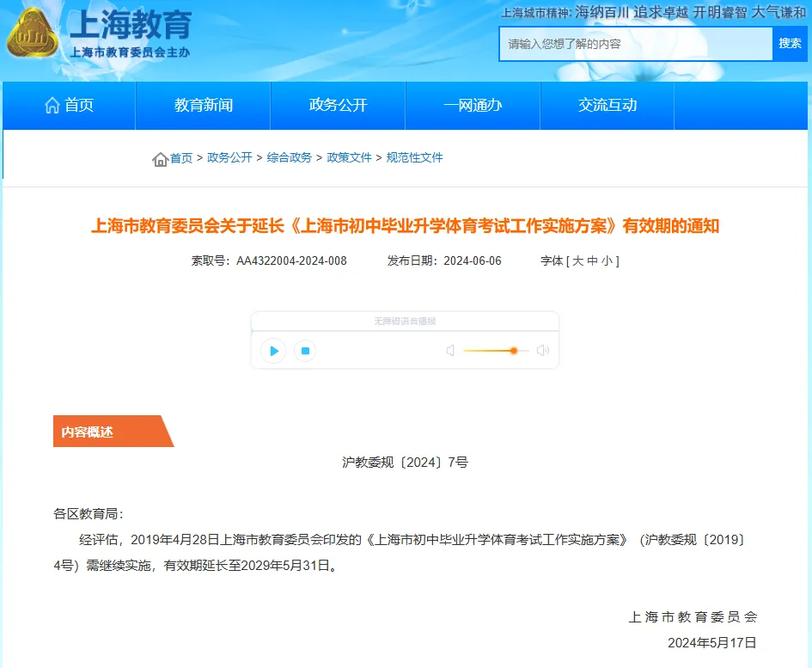Viewport: 812px width, 668px height.
Task: Click the orange volume slider handle
Action: (514, 351)
